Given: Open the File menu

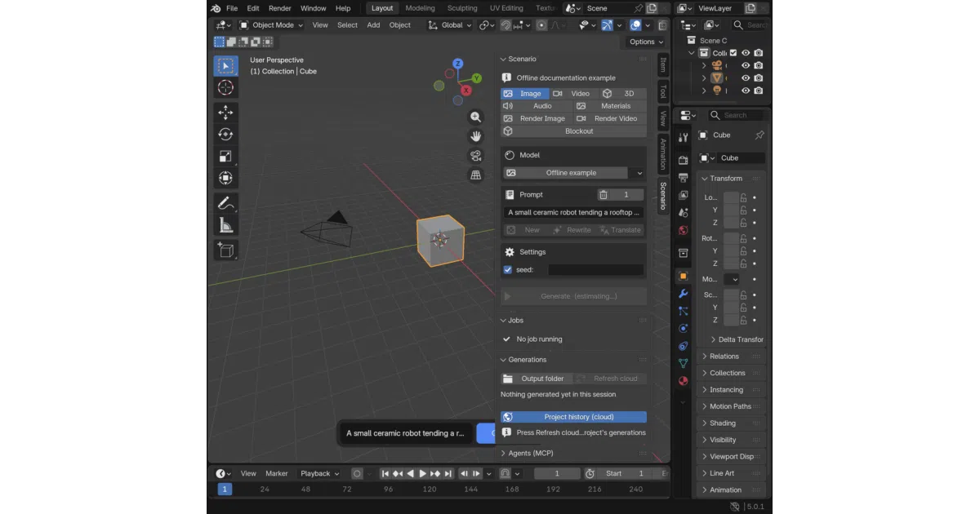Looking at the screenshot, I should click(232, 8).
